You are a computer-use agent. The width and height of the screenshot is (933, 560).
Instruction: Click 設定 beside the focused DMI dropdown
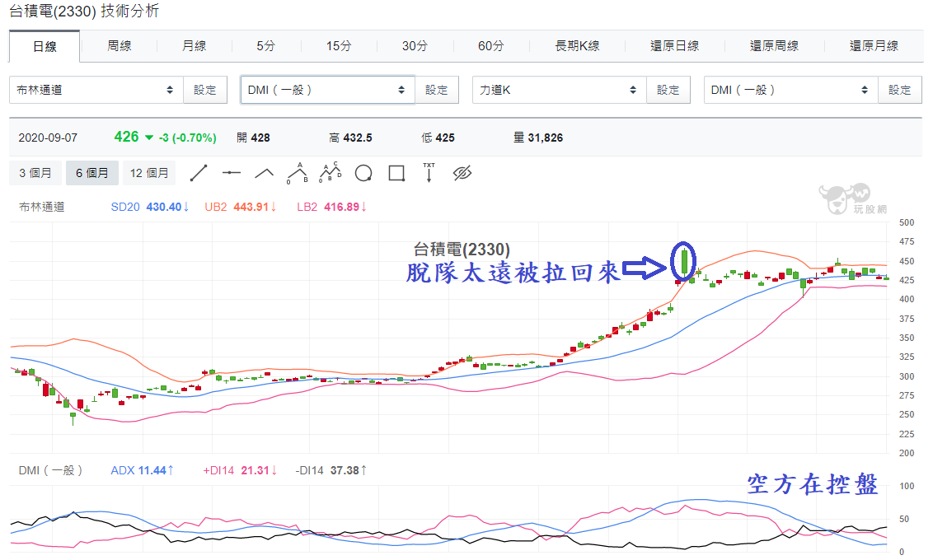pos(437,90)
